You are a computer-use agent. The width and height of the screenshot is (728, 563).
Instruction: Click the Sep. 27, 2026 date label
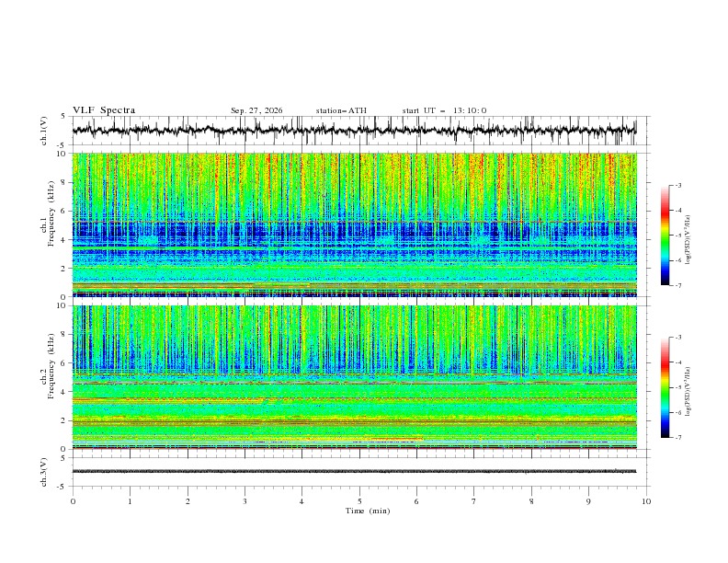pyautogui.click(x=256, y=110)
